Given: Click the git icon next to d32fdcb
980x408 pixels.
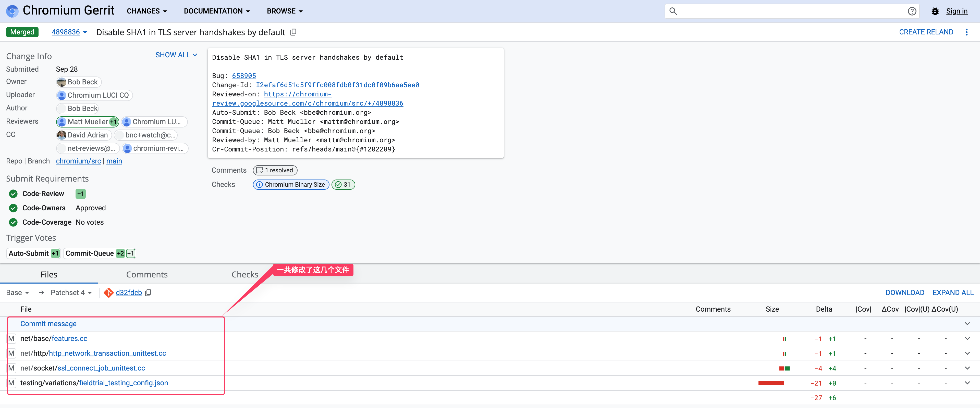Looking at the screenshot, I should pyautogui.click(x=108, y=292).
